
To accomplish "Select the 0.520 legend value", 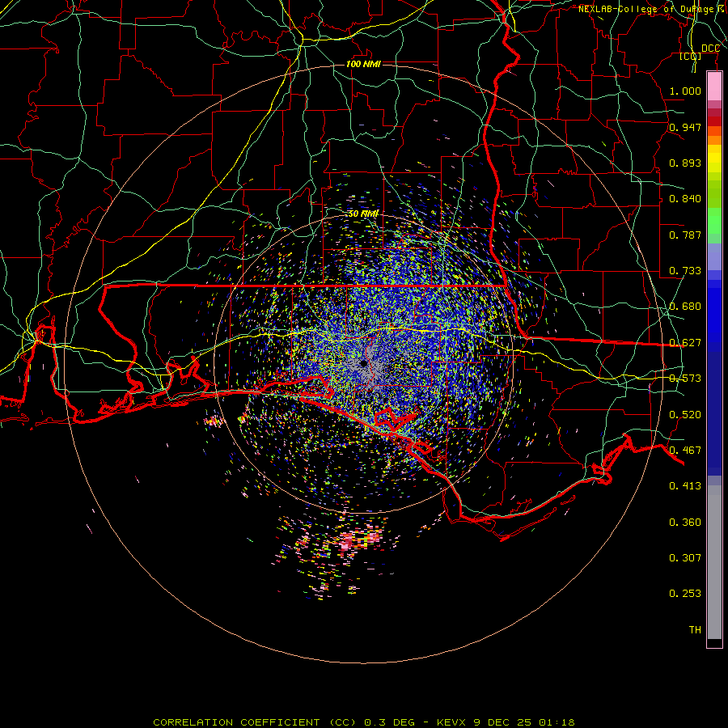I will 685,415.
